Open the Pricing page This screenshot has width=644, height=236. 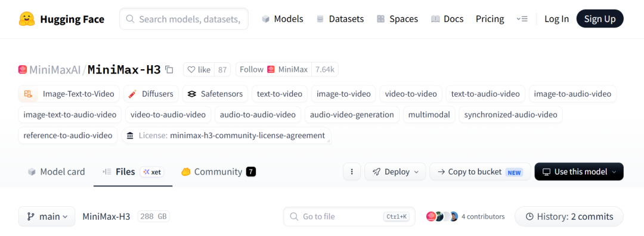[490, 19]
